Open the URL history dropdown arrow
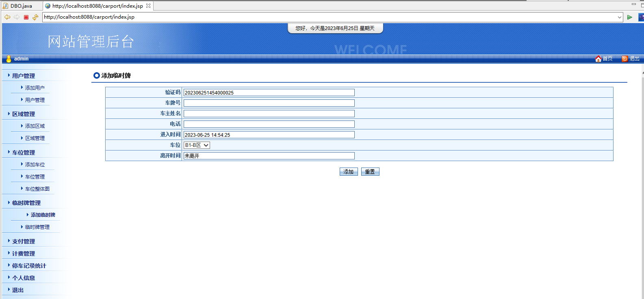The width and height of the screenshot is (644, 299). tap(620, 17)
